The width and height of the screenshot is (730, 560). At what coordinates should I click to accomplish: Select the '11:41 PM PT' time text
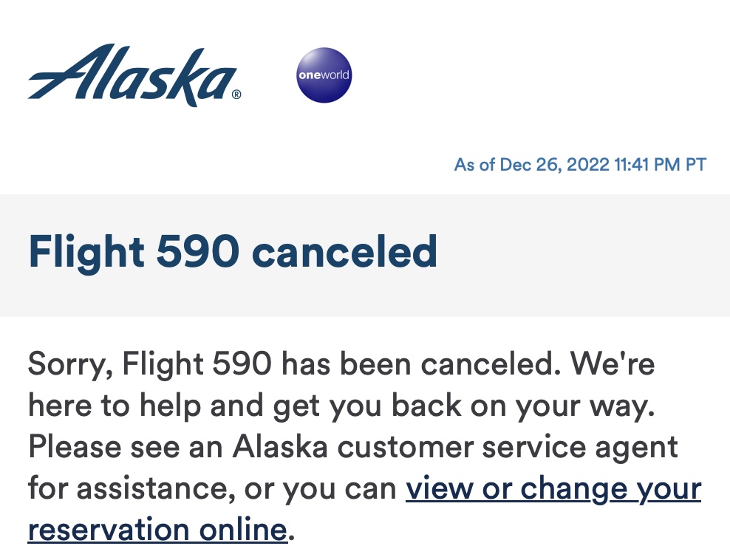tap(660, 164)
